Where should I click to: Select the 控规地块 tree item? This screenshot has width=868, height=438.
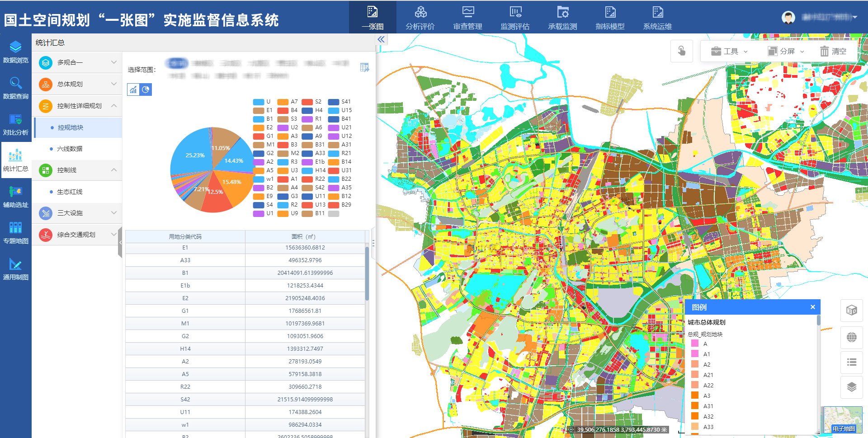78,127
